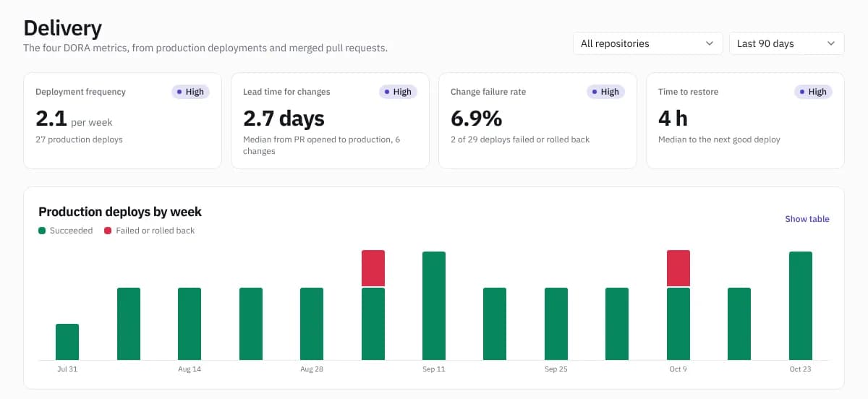Click the Jul 31 axis label
The height and width of the screenshot is (399, 868).
[x=67, y=369]
